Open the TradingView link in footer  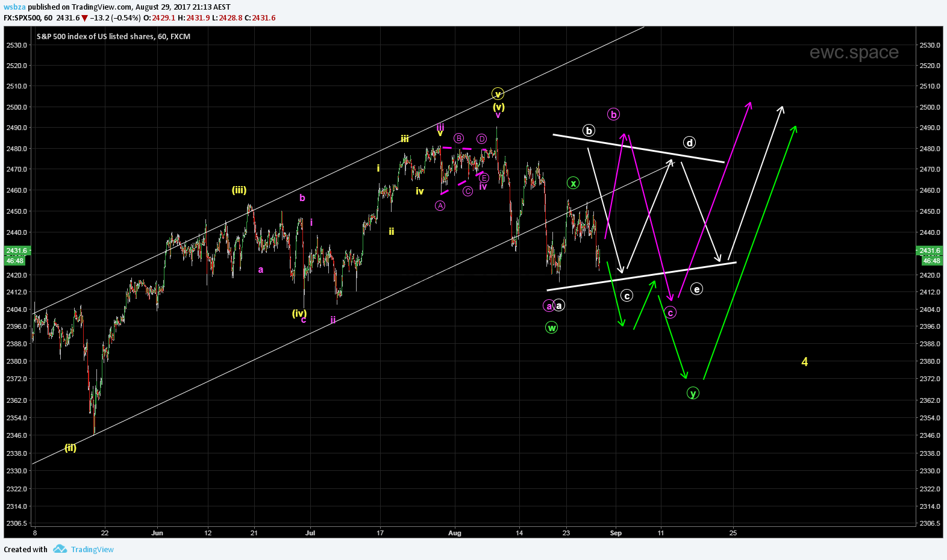pos(92,549)
